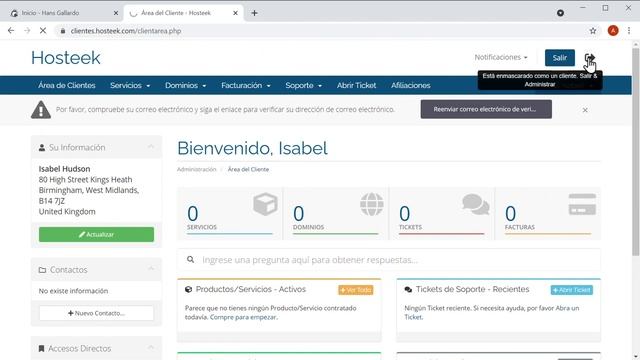Collapse the Accesos Directos panel
The height and width of the screenshot is (360, 640).
(151, 348)
